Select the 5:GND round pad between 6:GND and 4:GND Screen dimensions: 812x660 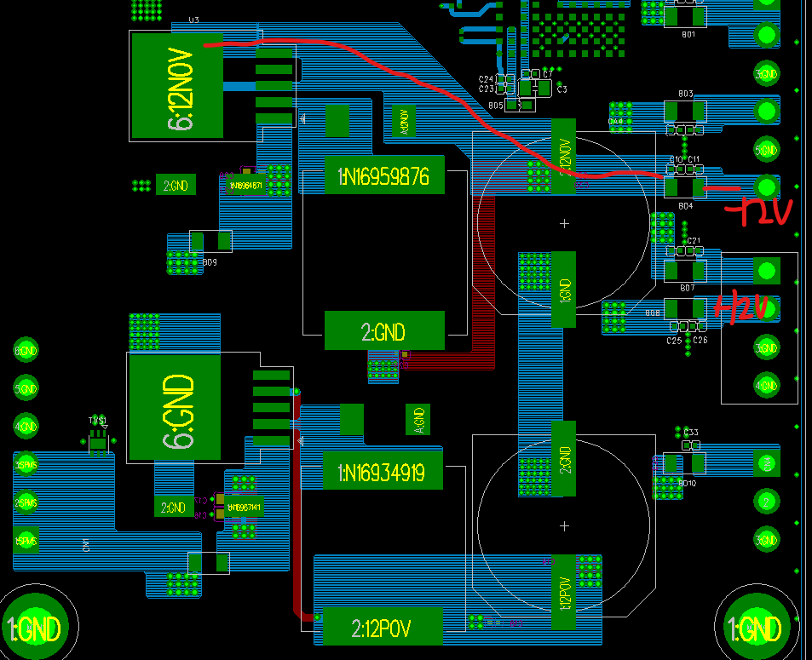[x=26, y=388]
